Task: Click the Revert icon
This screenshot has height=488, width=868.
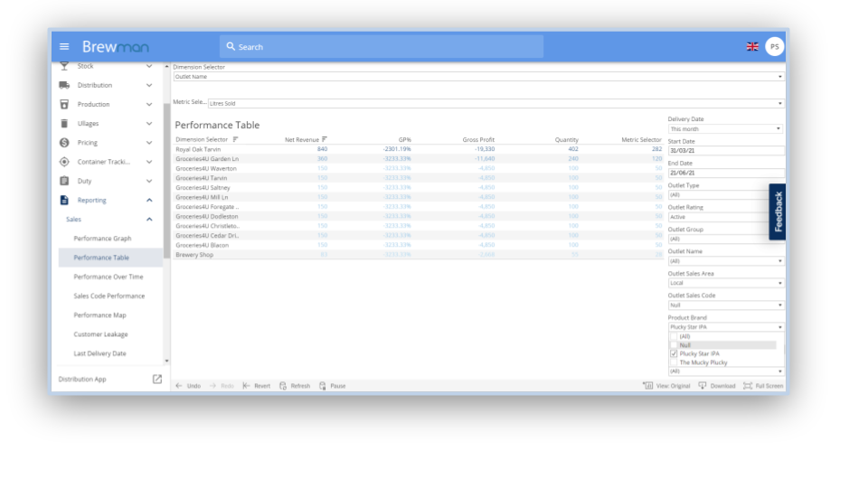Action: (246, 386)
